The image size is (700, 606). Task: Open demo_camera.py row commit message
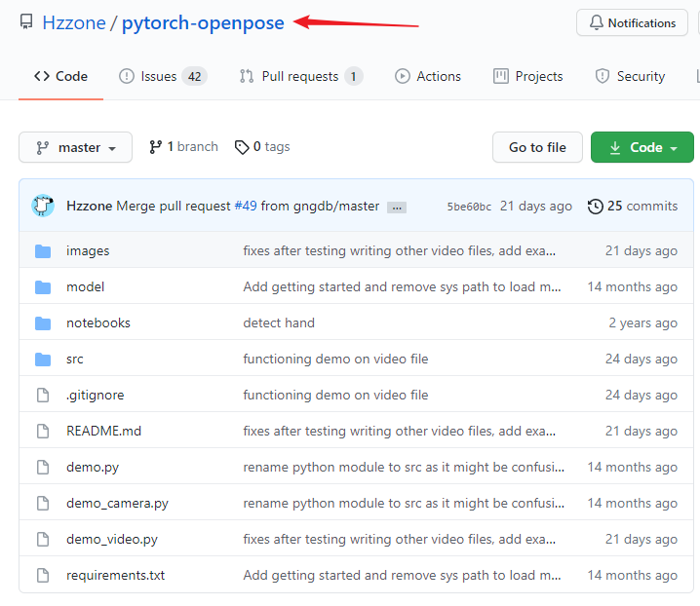[x=404, y=504]
